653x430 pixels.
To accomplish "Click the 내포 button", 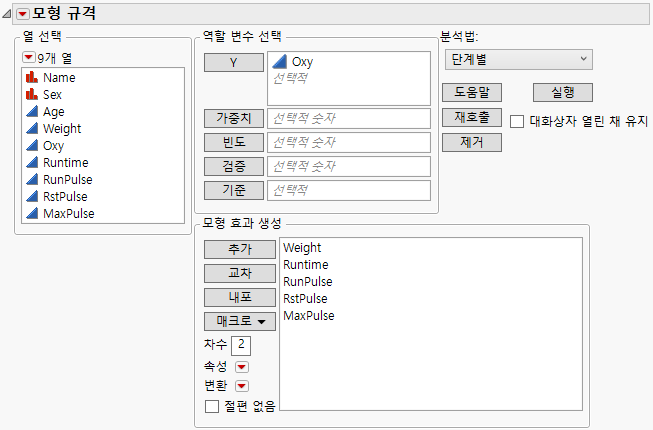I will 240,297.
